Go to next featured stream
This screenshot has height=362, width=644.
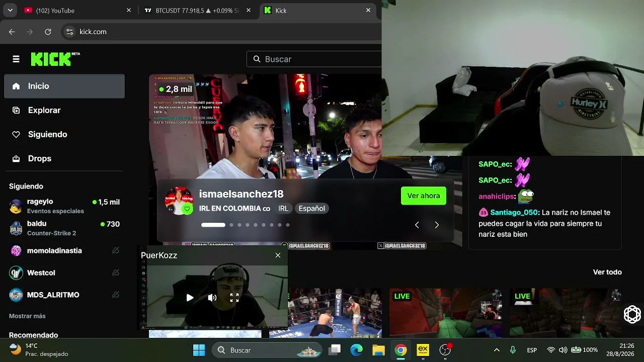437,225
